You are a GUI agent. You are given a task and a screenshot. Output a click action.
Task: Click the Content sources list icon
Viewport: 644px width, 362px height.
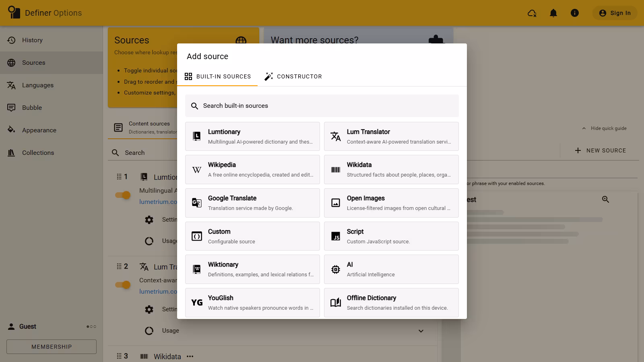[x=118, y=128]
